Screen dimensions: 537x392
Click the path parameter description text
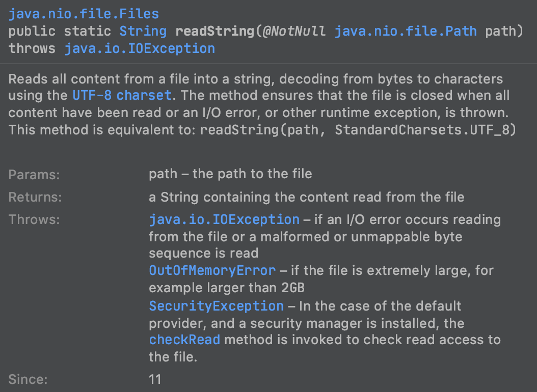(x=230, y=174)
